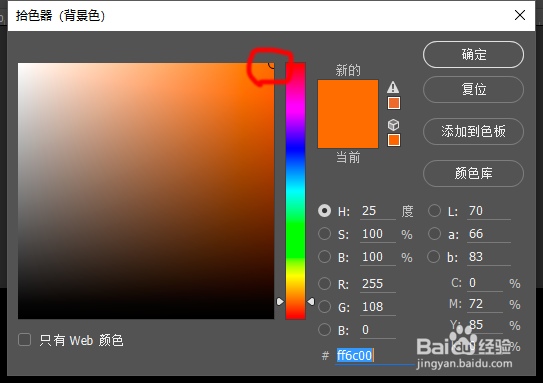Click the L value field showing 70
This screenshot has width=543, height=383.
[489, 211]
